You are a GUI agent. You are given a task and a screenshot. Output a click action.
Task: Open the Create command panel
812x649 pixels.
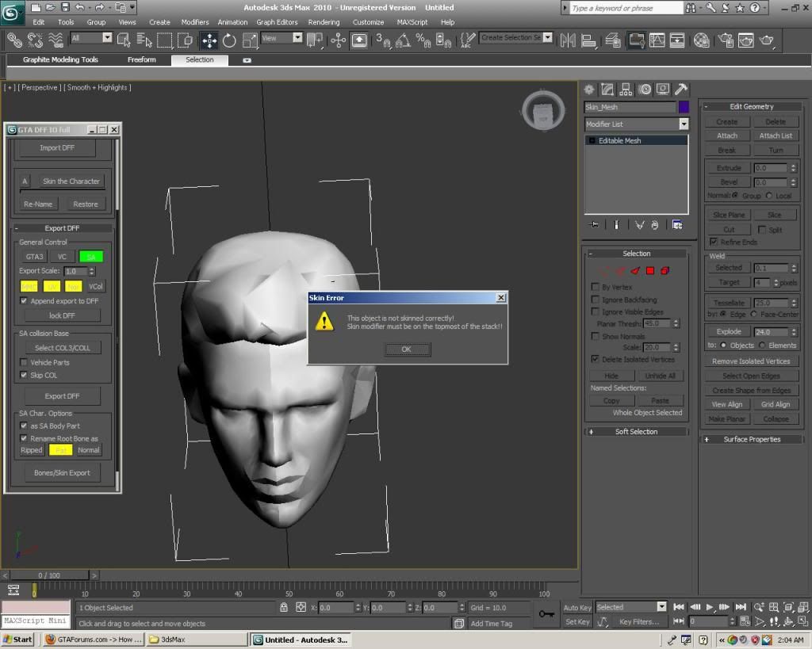point(589,90)
